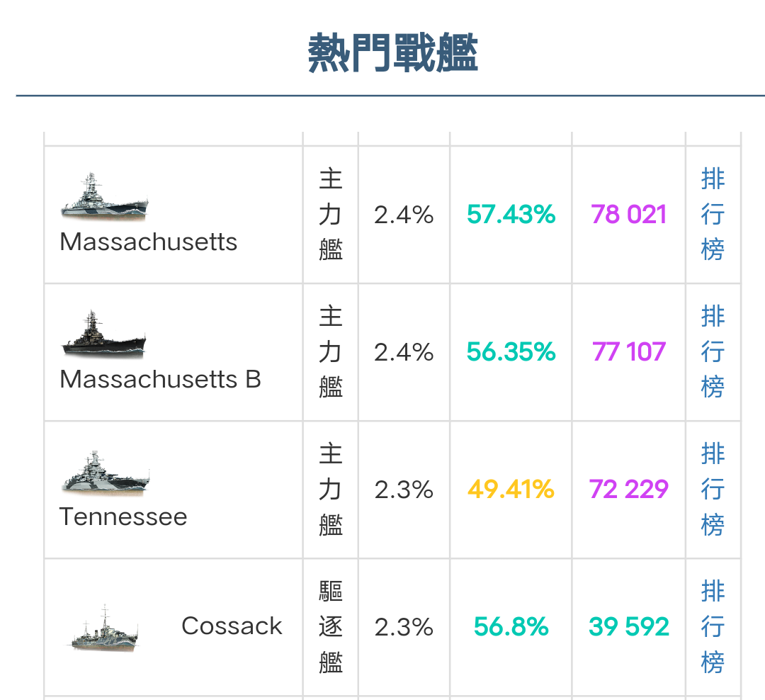Click the 2.3% popularity value for Tennessee

[404, 490]
